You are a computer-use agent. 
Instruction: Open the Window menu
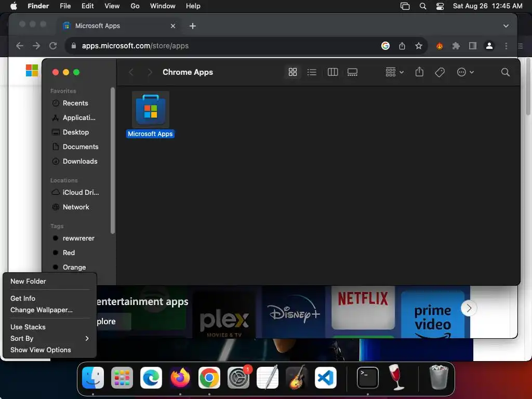point(163,6)
